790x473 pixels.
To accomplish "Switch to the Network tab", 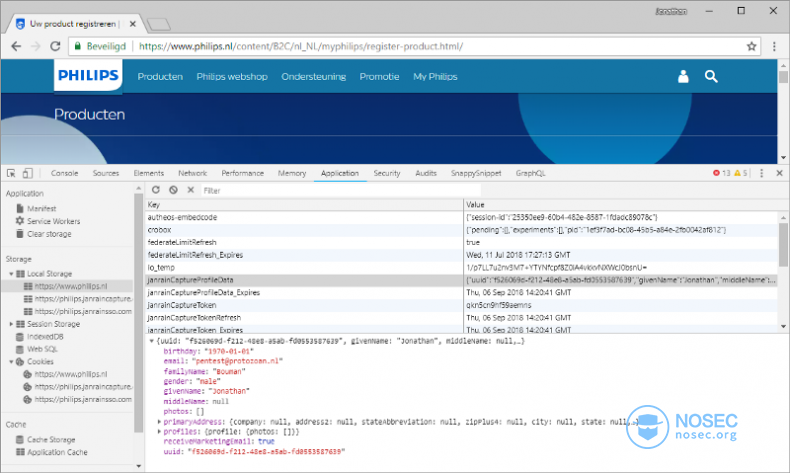I will pos(192,173).
